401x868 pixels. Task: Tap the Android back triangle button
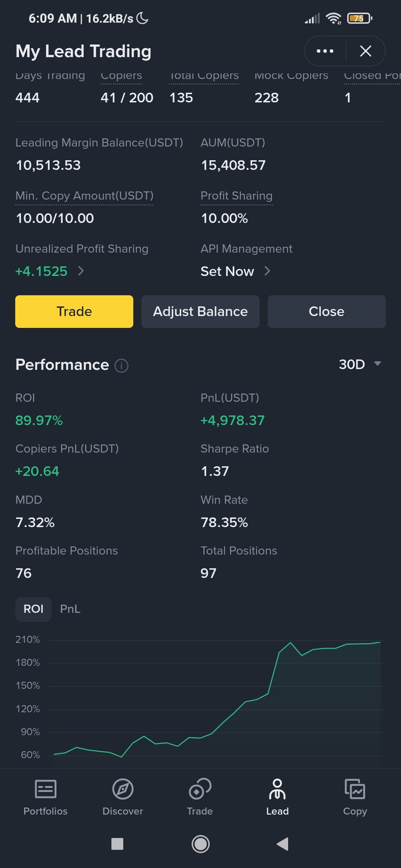pyautogui.click(x=283, y=844)
